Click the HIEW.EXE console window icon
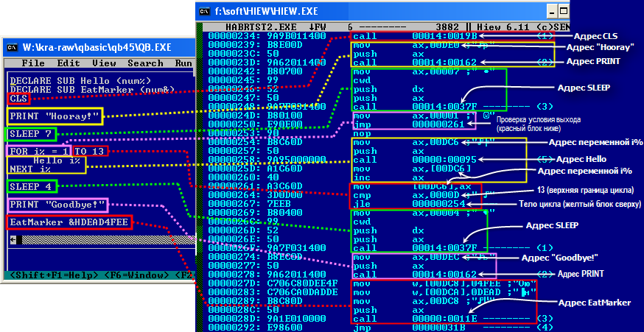 (x=206, y=11)
